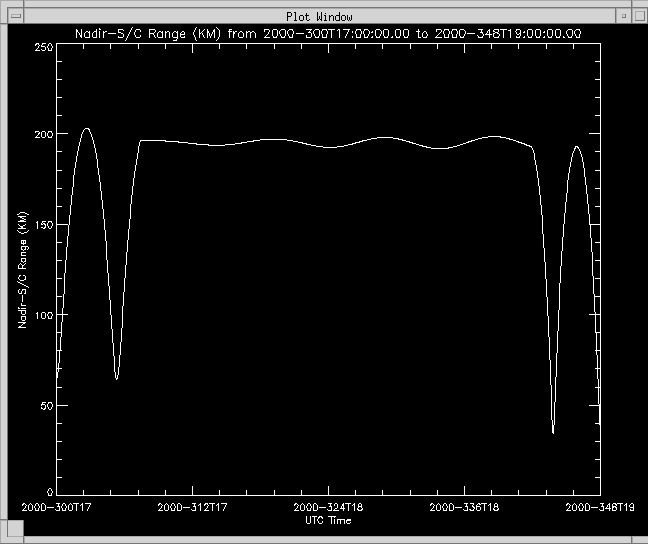This screenshot has width=648, height=544.
Task: Click the 2000-336T18 x-axis tick label
Action: pos(464,508)
